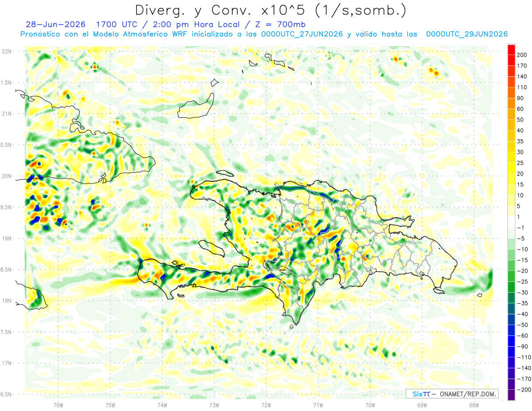This screenshot has height=411, width=532.
Task: Click the latitude axis label "18N"
Action: pyautogui.click(x=7, y=301)
